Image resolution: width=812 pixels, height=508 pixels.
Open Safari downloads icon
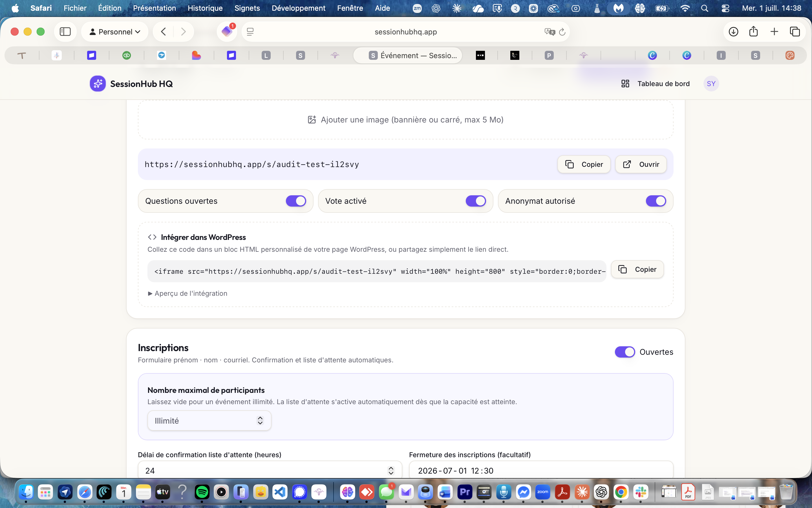pos(733,32)
